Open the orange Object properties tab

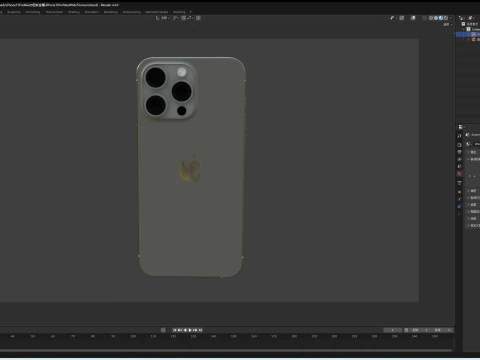[460, 192]
